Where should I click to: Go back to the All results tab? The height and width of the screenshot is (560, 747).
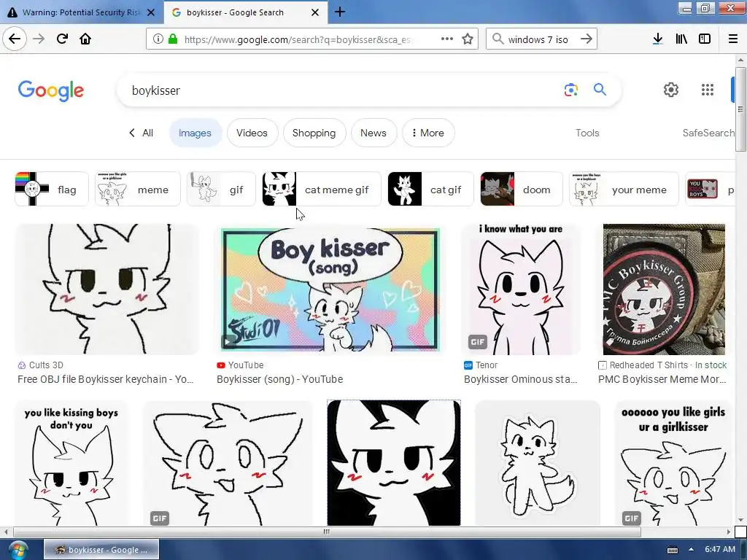[x=142, y=133]
